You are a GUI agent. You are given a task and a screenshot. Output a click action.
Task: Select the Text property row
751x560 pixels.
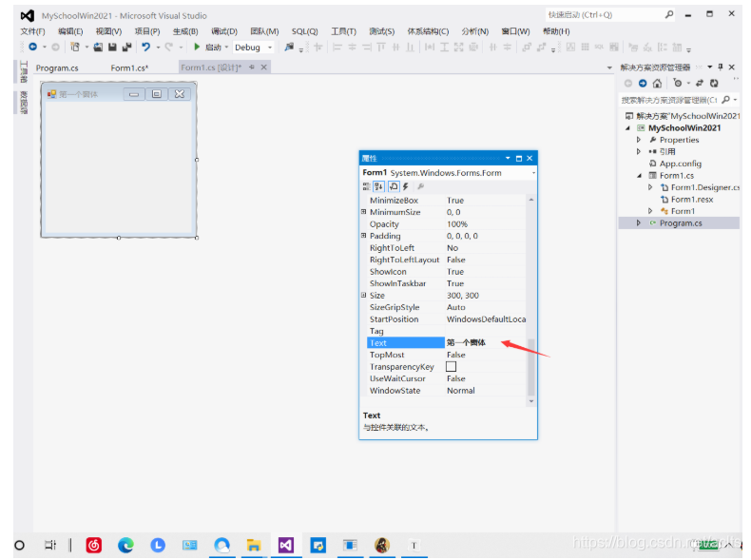tap(446, 342)
